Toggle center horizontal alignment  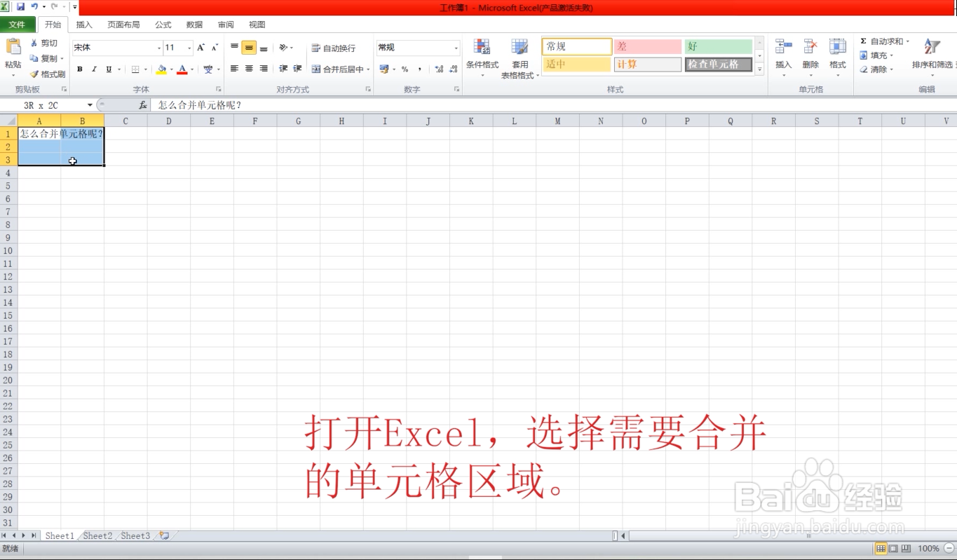(249, 69)
